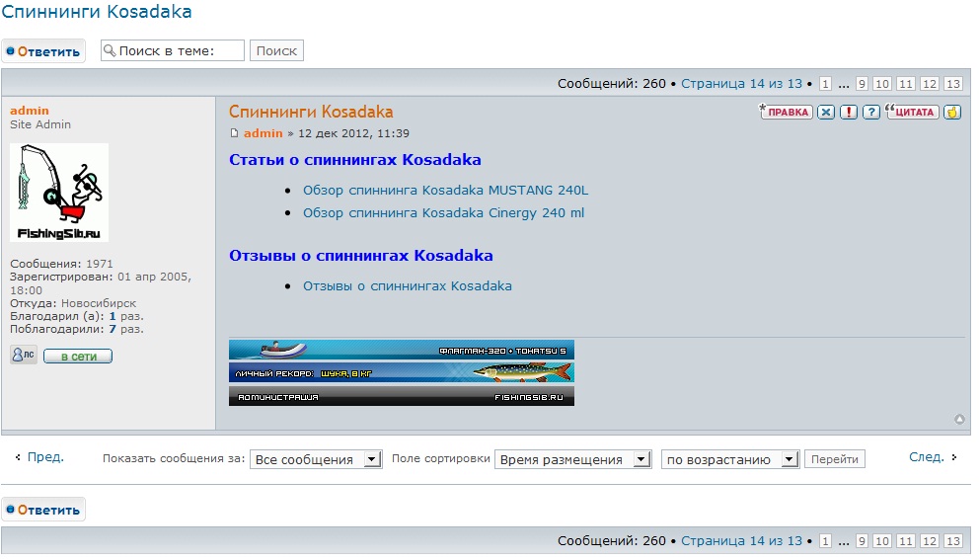Screen dimensions: 980x559
Task: Click the ПРАВКА edit post icon
Action: point(786,112)
